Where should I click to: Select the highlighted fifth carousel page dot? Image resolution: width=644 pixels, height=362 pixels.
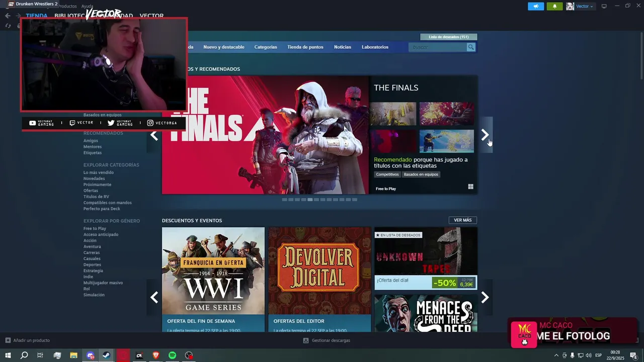coord(310,200)
